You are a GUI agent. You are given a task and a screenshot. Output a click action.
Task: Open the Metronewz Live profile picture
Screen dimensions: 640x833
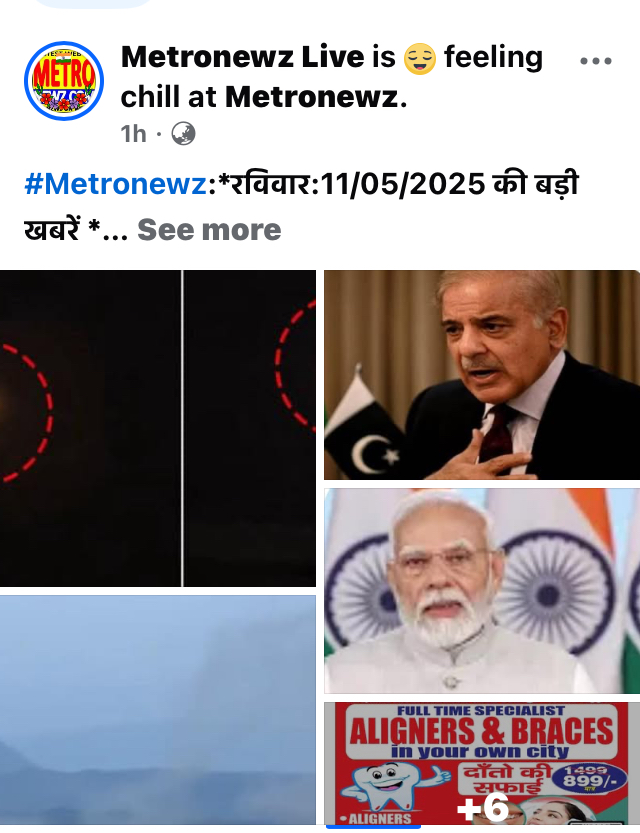(64, 81)
